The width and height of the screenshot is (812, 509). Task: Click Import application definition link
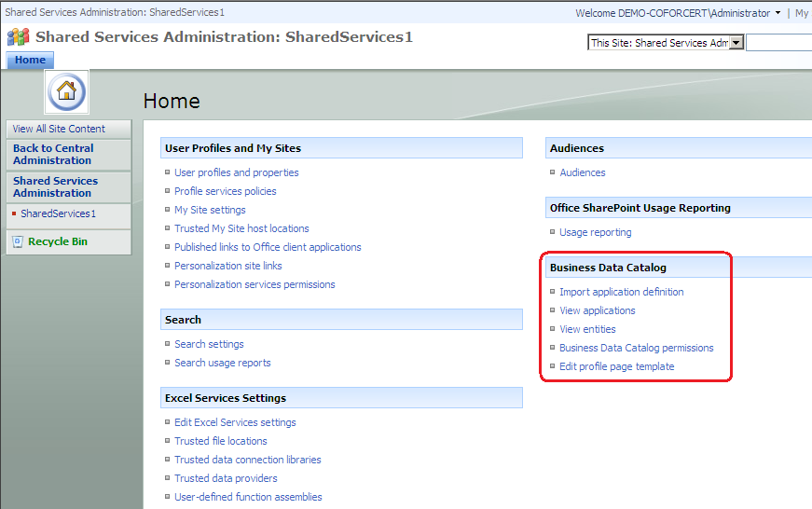point(621,292)
